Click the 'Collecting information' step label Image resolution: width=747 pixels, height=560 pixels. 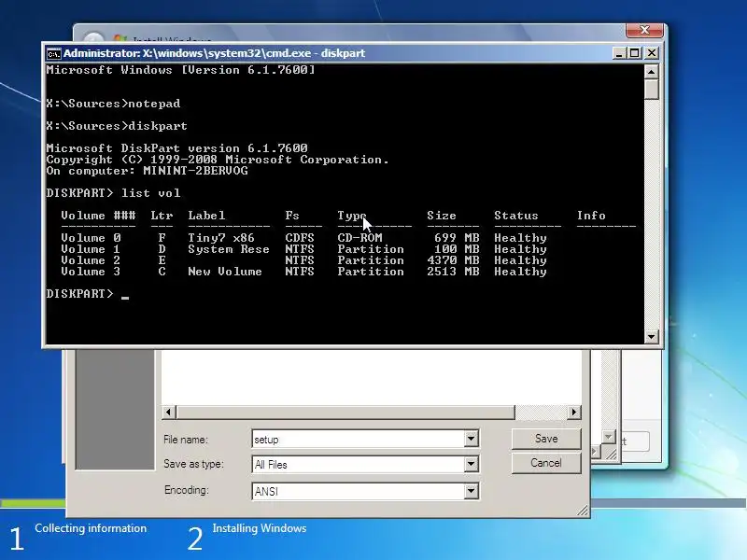(x=91, y=528)
